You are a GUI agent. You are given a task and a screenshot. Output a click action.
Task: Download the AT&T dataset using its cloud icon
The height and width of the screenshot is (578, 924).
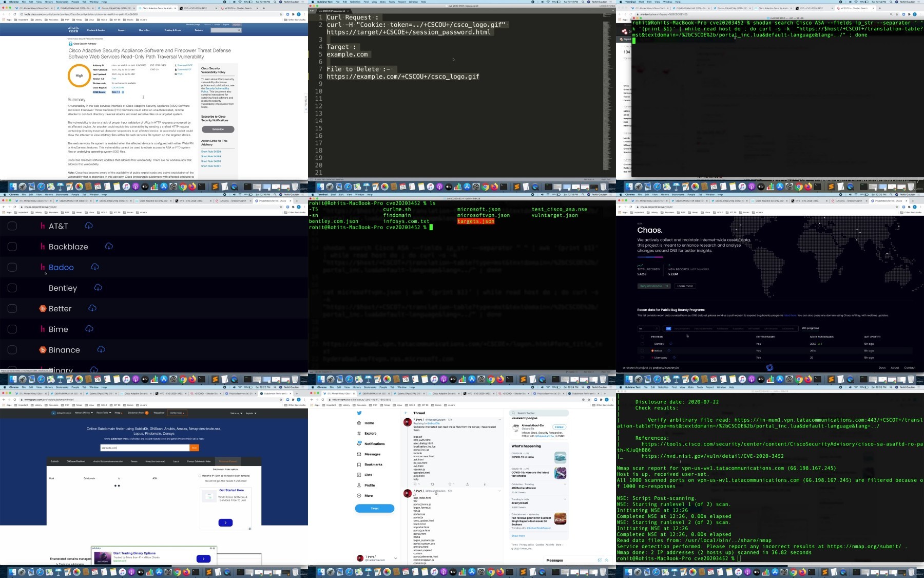pyautogui.click(x=89, y=226)
